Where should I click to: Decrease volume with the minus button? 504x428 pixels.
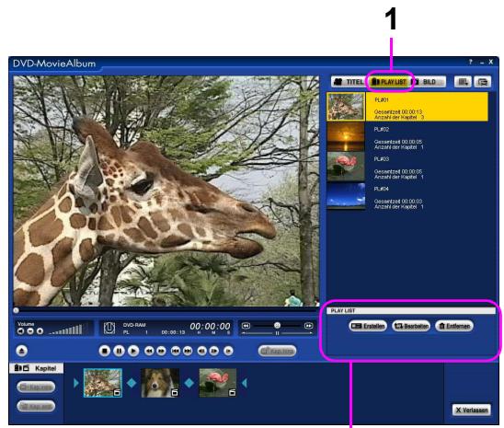pyautogui.click(x=30, y=330)
